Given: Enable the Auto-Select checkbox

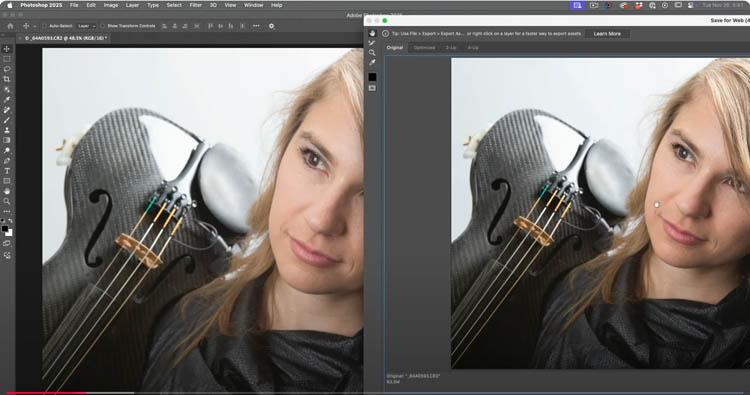Looking at the screenshot, I should 44,26.
